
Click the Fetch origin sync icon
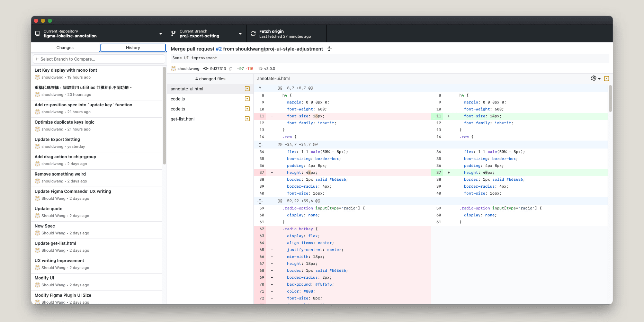(253, 34)
